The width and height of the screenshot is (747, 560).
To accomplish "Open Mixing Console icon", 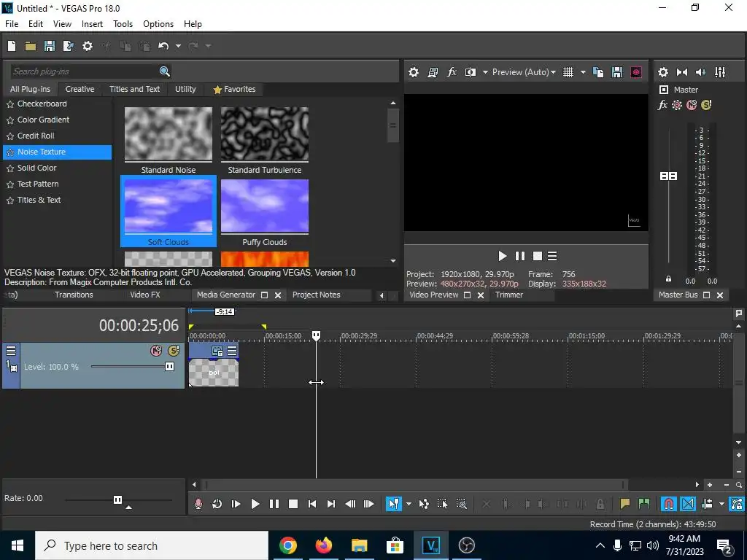I will (720, 72).
